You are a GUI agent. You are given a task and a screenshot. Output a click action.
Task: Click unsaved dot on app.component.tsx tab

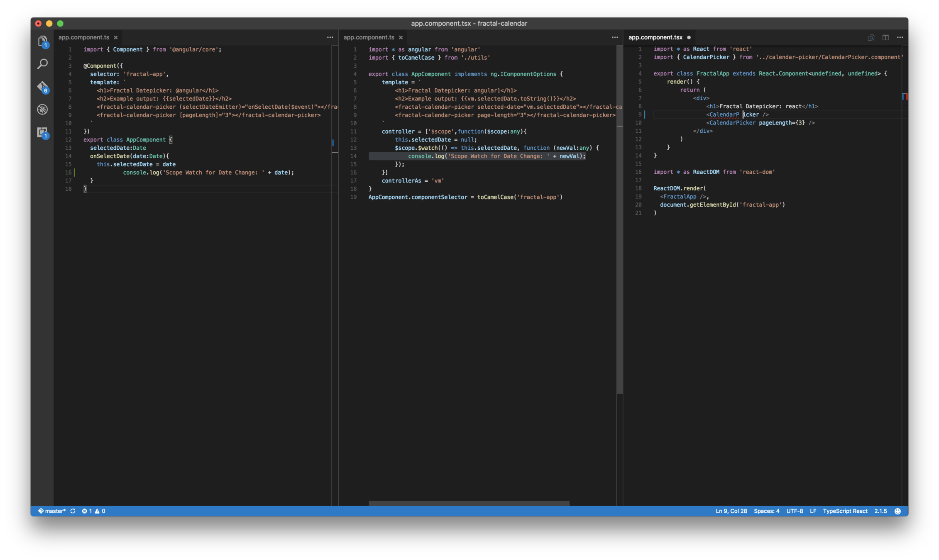tap(689, 37)
